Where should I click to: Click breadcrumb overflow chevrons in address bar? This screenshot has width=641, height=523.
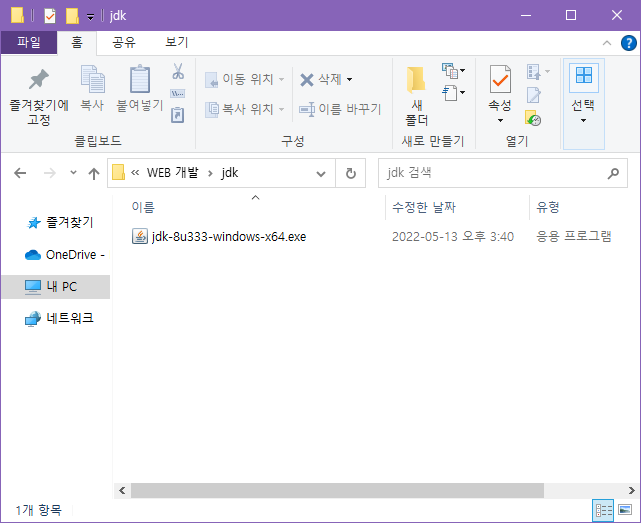[x=135, y=173]
